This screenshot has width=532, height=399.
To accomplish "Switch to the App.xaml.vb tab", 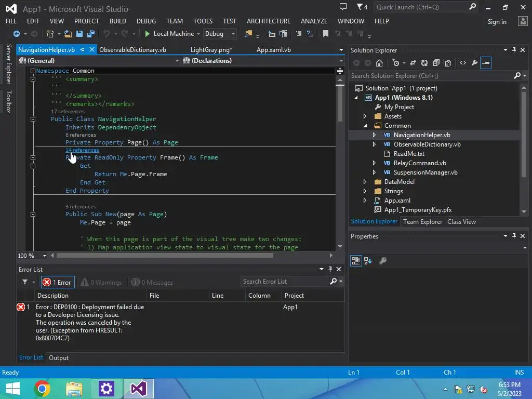I will [273, 50].
